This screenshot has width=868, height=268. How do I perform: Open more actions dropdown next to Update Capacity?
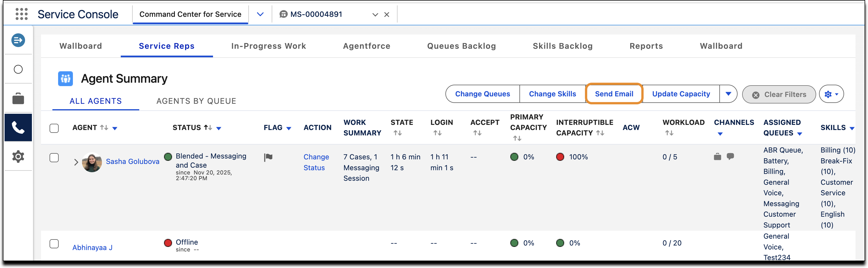point(728,94)
